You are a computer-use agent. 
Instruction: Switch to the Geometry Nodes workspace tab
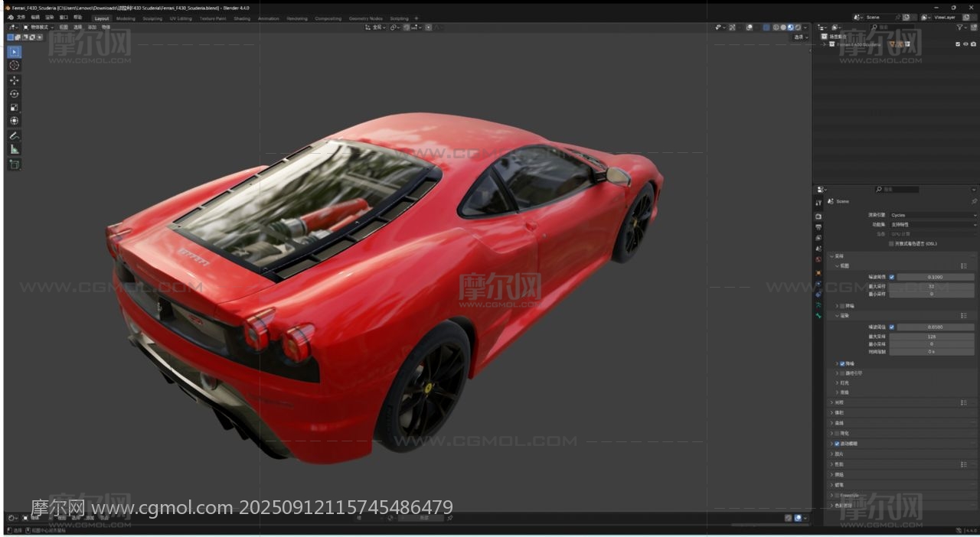365,18
